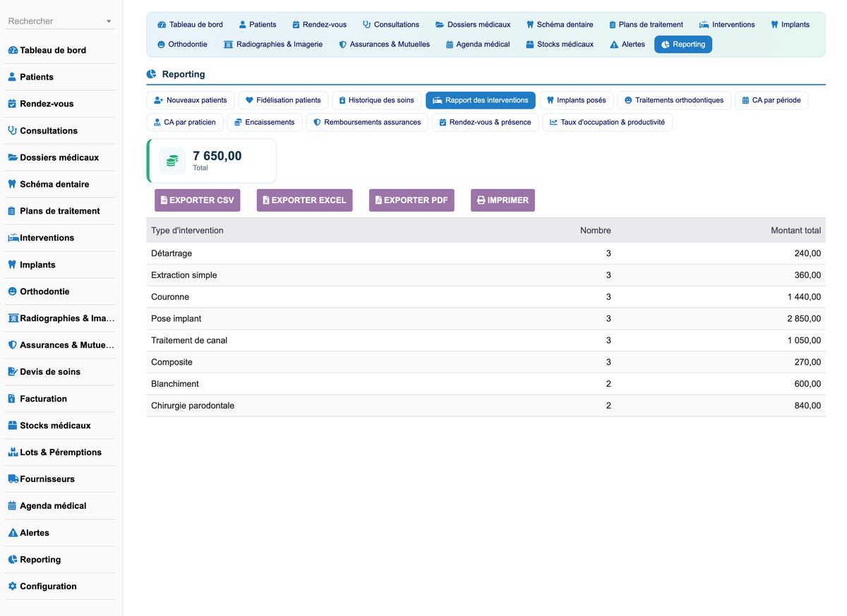Go to Schéma dentaire in top navigation
This screenshot has height=616, width=847.
click(x=560, y=24)
